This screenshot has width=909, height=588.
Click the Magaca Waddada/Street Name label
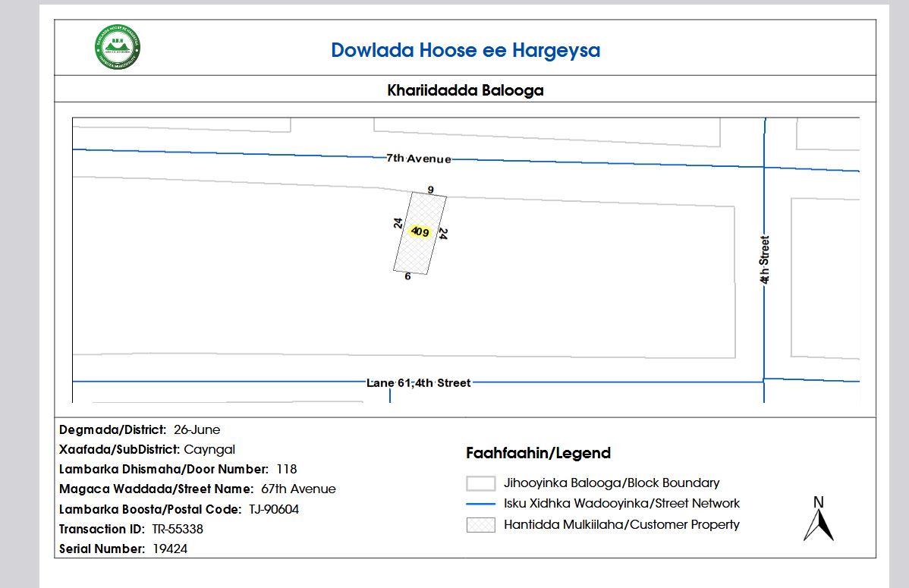[x=156, y=489]
